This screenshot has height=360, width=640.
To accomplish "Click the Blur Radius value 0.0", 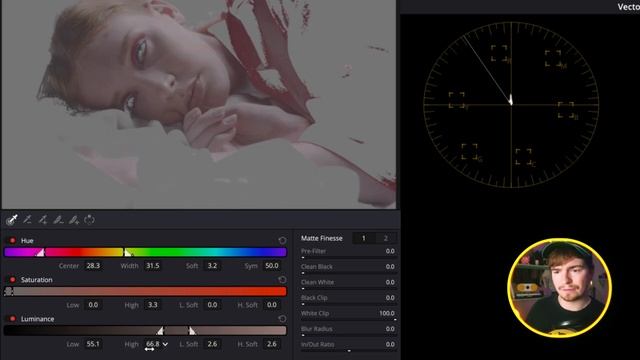I will tap(390, 329).
